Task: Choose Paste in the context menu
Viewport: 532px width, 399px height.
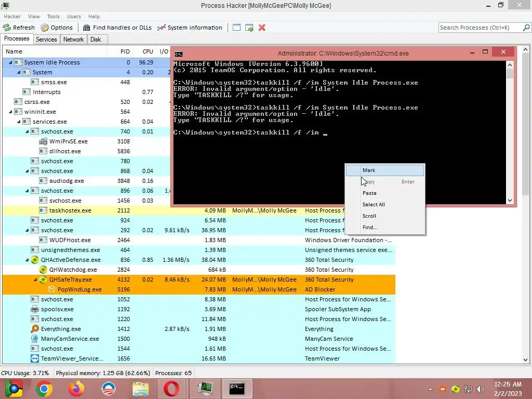Action: tap(385, 193)
